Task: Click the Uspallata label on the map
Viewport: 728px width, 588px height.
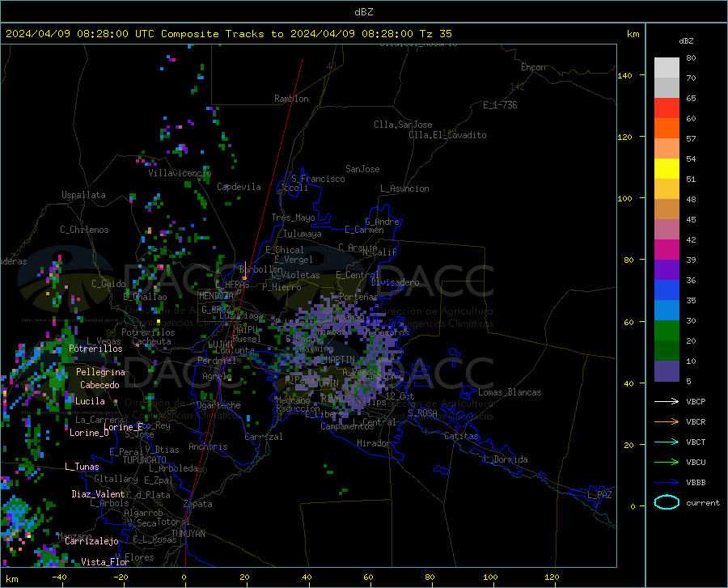Action: [x=83, y=195]
